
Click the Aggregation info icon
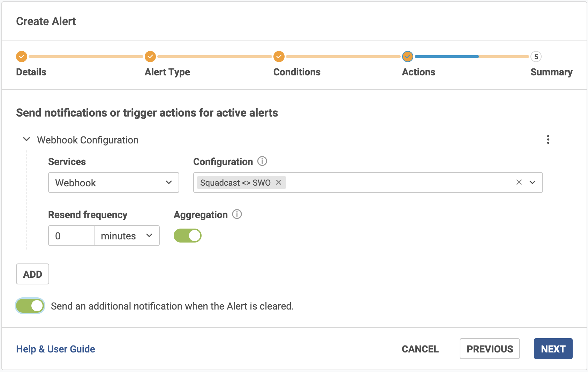point(237,214)
